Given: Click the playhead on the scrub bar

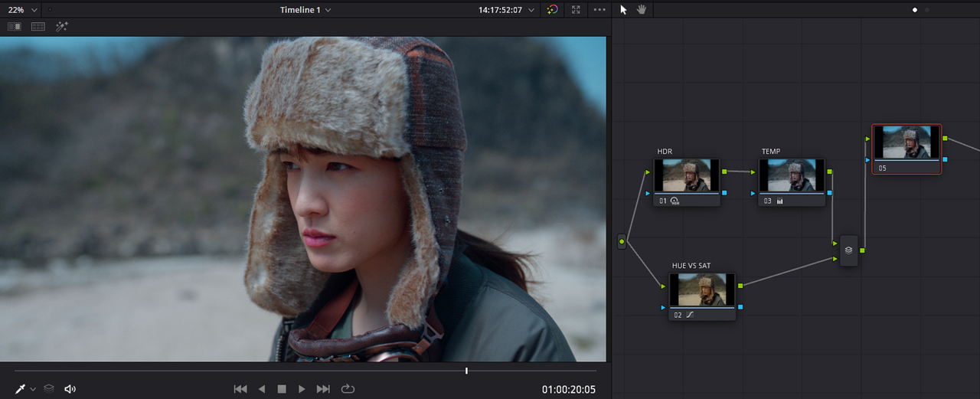Looking at the screenshot, I should pyautogui.click(x=466, y=371).
